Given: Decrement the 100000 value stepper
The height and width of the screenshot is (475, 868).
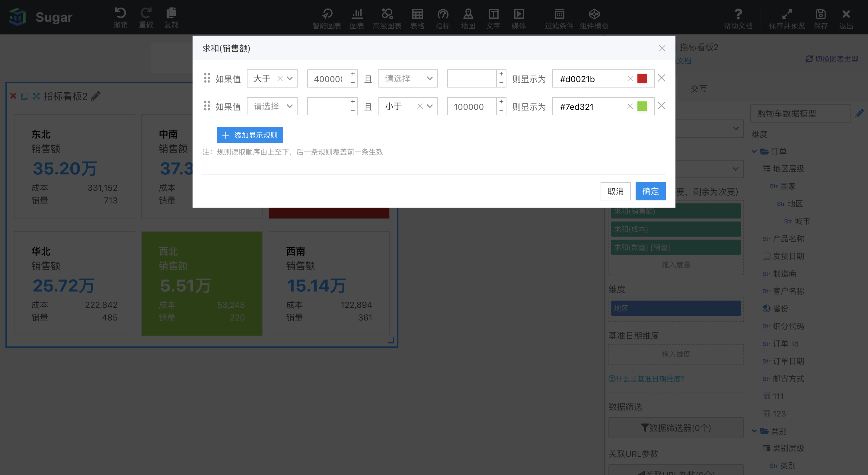Looking at the screenshot, I should [x=501, y=110].
